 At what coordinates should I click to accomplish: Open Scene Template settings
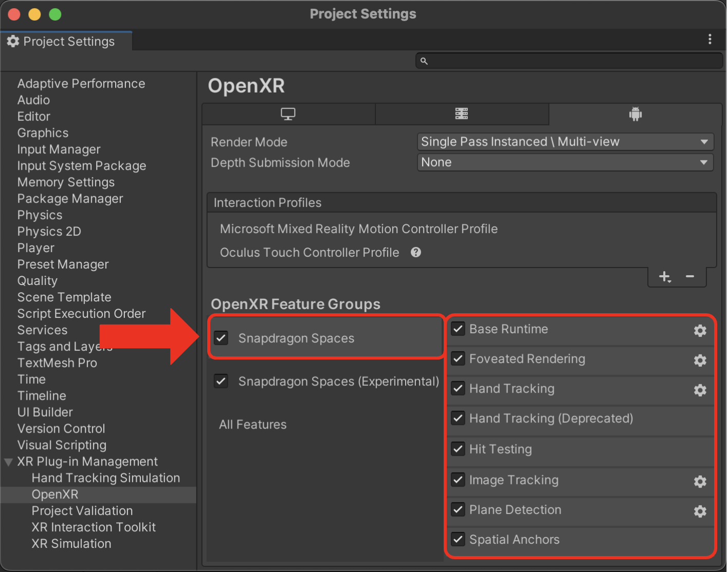[64, 297]
